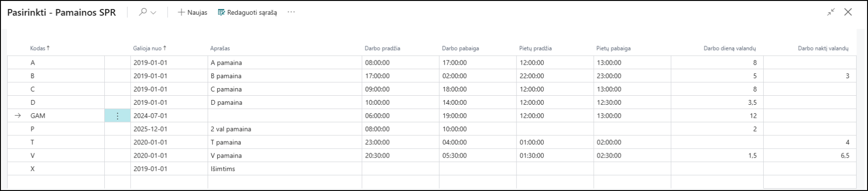
Task: Close the Pamainos SPR dialog
Action: coord(848,12)
